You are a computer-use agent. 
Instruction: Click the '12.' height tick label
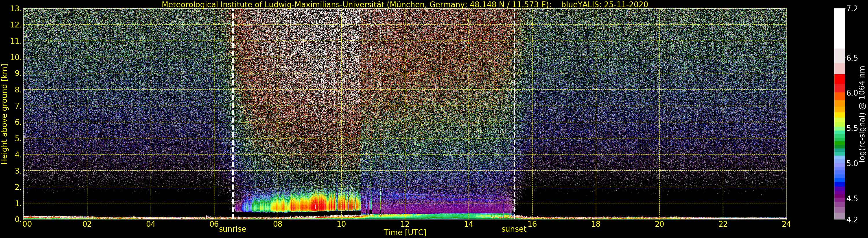[x=16, y=25]
